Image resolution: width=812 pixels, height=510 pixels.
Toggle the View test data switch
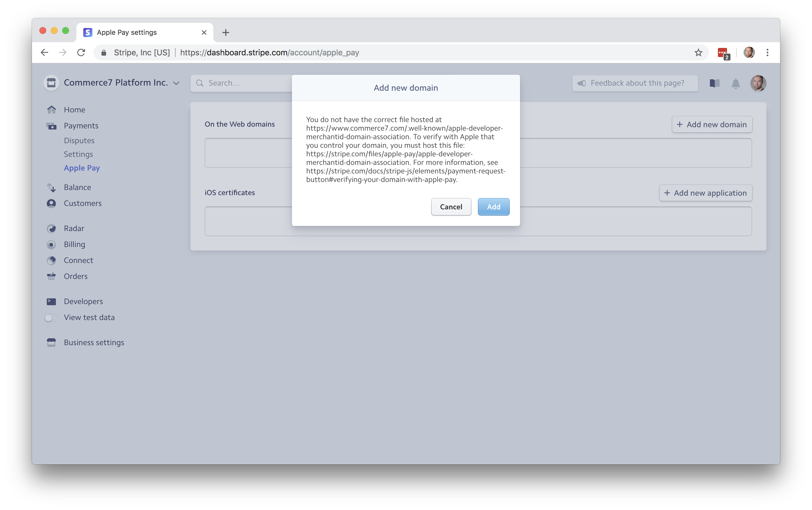pos(51,317)
